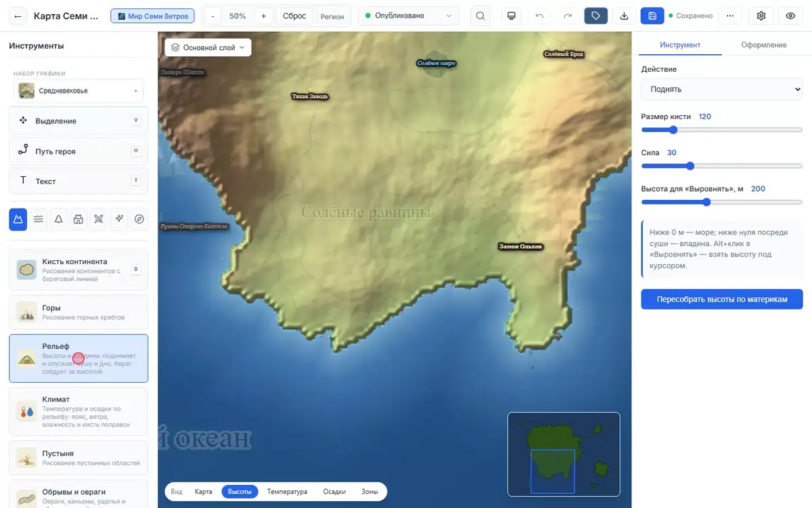The height and width of the screenshot is (508, 812).
Task: Open the Действие action dropdown
Action: pyautogui.click(x=722, y=89)
